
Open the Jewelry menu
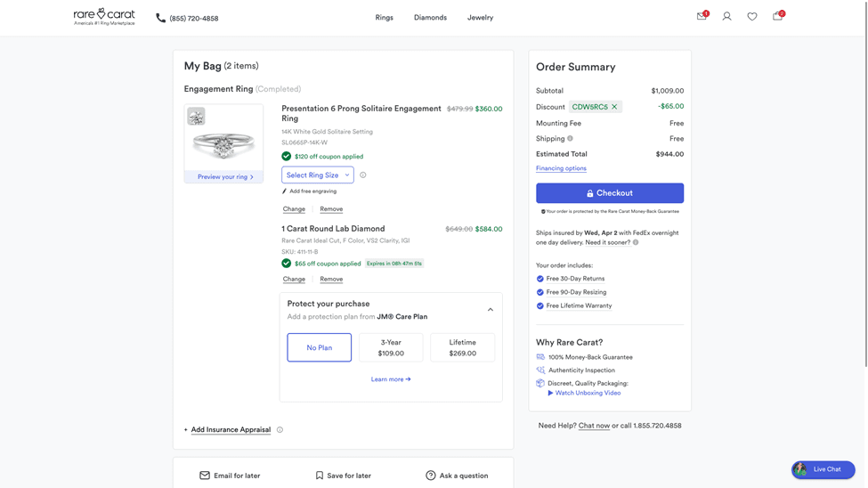pos(480,18)
